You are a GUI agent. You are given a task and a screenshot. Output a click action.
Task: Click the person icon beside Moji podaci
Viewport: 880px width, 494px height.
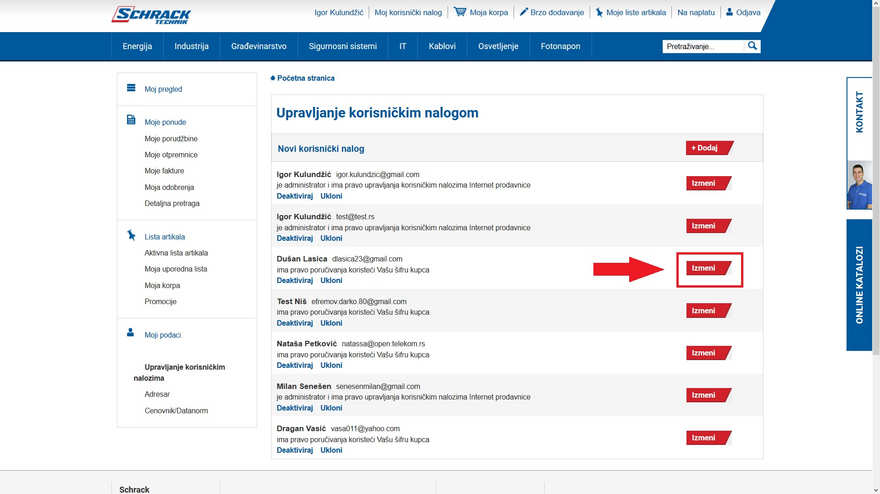(130, 333)
